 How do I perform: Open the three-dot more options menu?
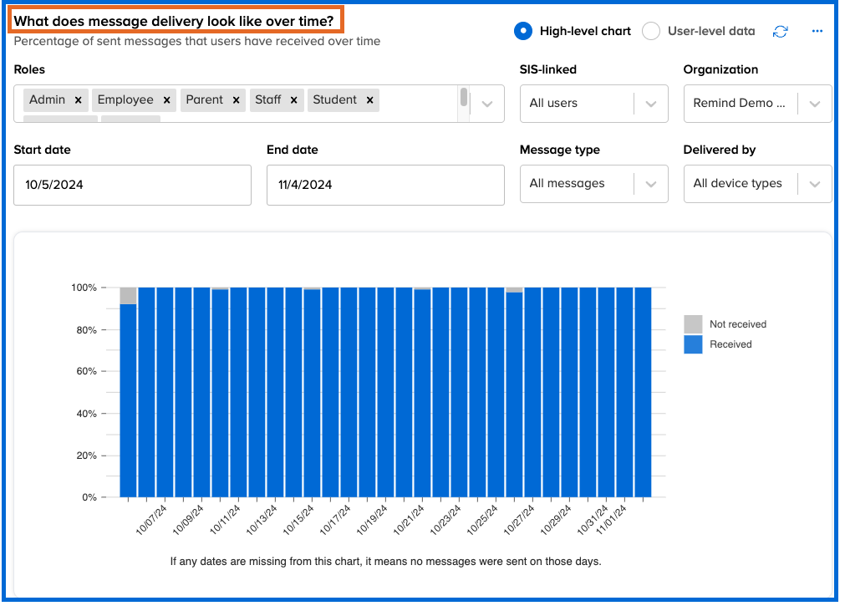click(x=817, y=31)
